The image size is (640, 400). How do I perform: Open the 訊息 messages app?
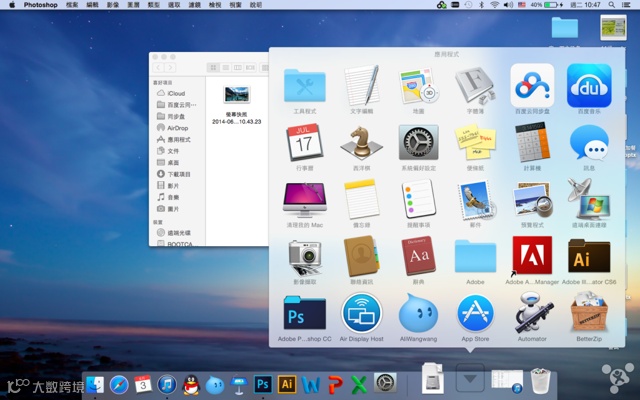(x=589, y=142)
